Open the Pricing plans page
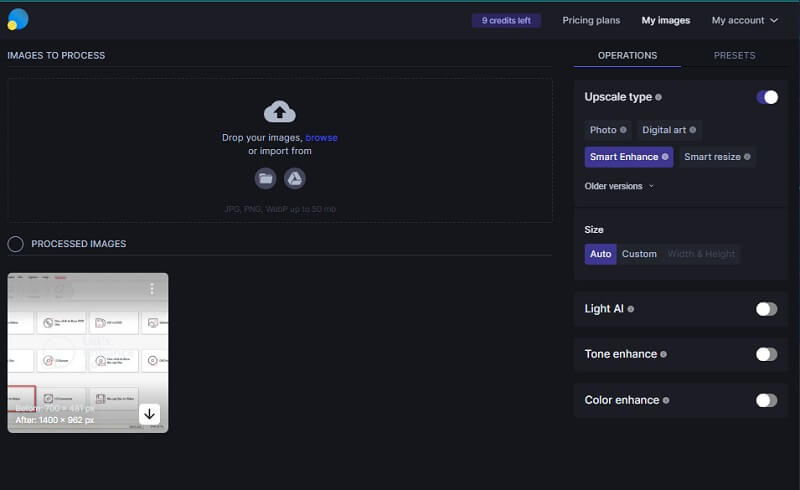 pos(591,20)
